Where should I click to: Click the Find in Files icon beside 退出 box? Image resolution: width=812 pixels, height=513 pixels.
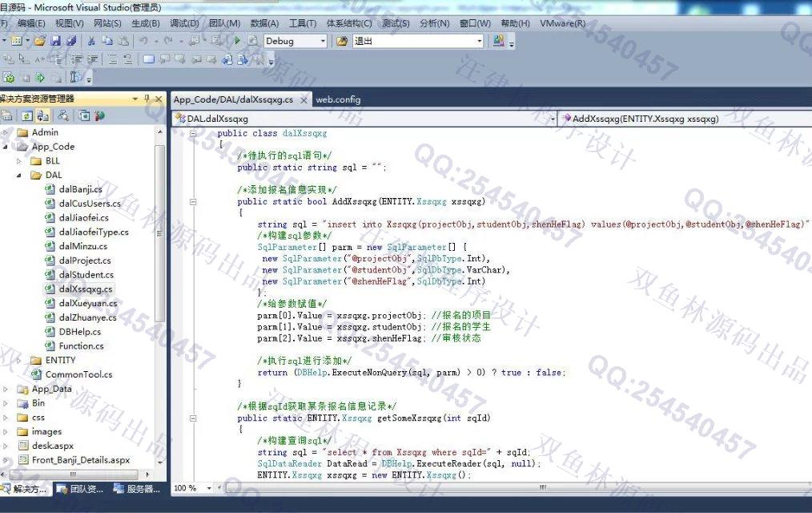point(341,41)
